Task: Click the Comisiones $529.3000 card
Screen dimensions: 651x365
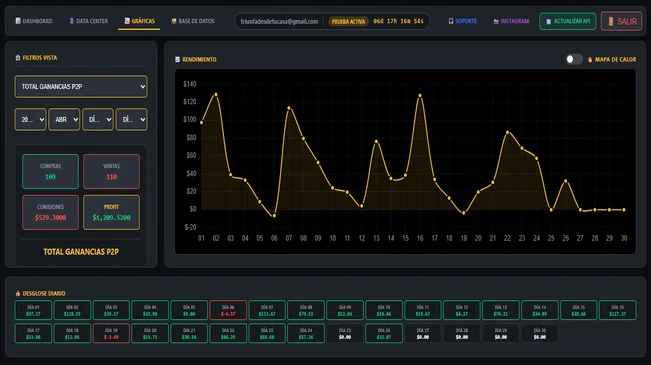Action: pos(50,212)
